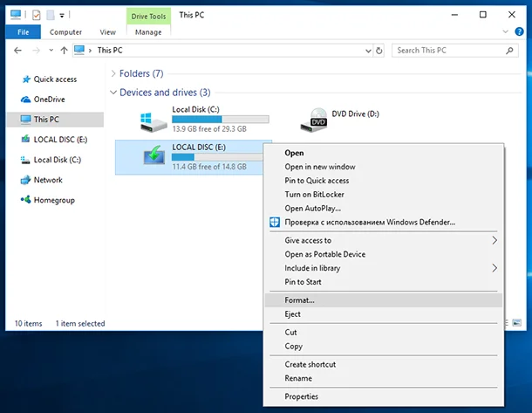Viewport: 532px width, 413px height.
Task: Click the breadcrumb chevron before This PC
Action: click(90, 51)
